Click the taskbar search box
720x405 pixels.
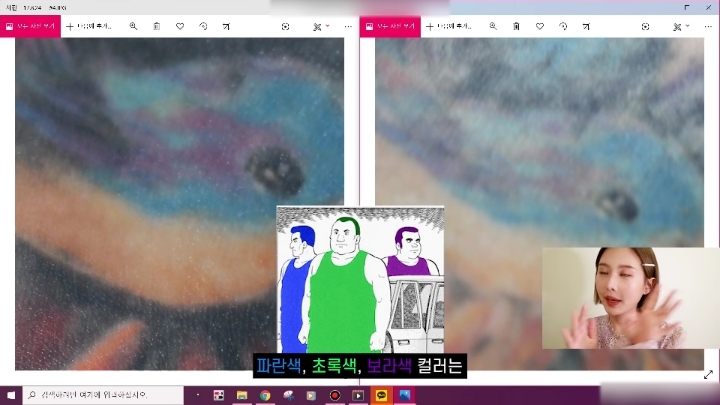[103, 395]
